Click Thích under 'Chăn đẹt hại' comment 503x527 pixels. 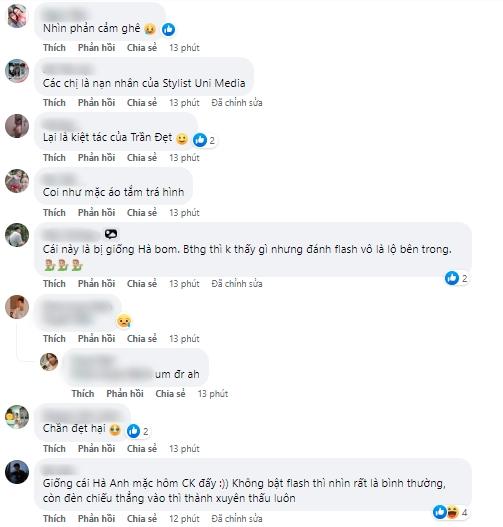click(x=54, y=449)
